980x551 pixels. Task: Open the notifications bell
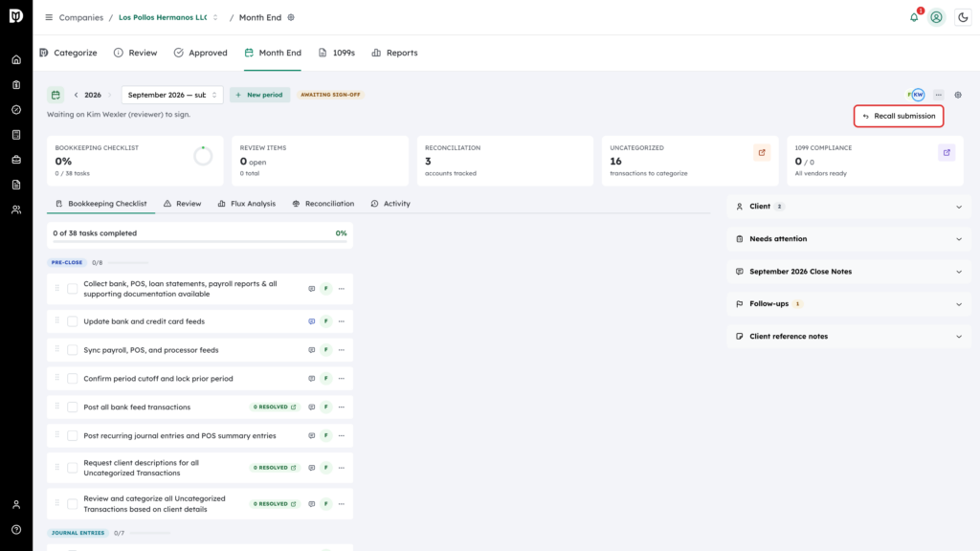914,17
